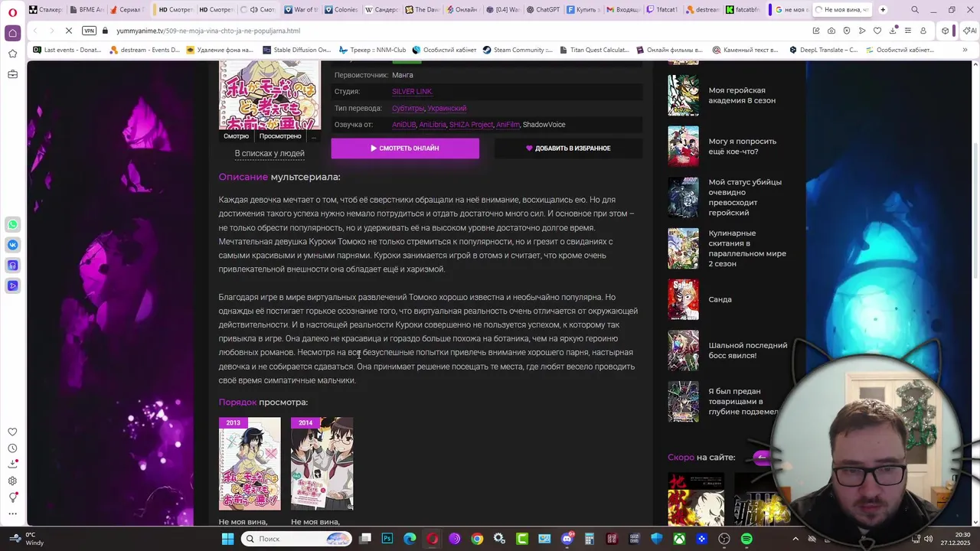This screenshot has height=551, width=980.
Task: Open Discord from the taskbar
Action: [567, 539]
